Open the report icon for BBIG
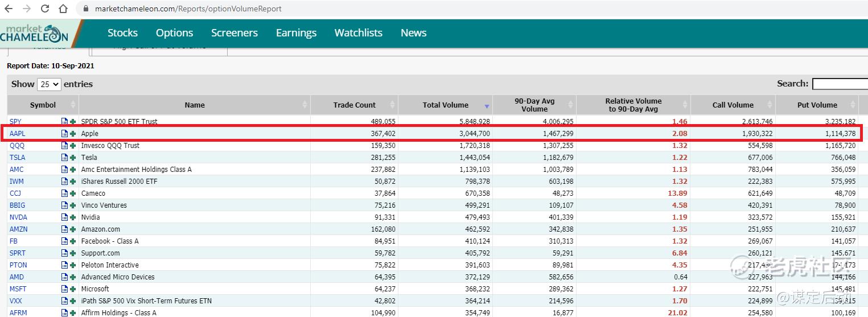Screen dimensions: 868x317 pyautogui.click(x=64, y=205)
